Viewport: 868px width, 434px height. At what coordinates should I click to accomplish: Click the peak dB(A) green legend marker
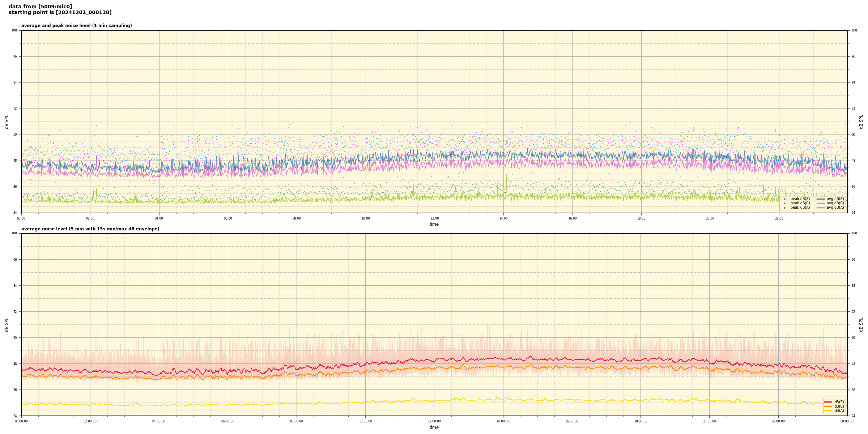pos(784,208)
